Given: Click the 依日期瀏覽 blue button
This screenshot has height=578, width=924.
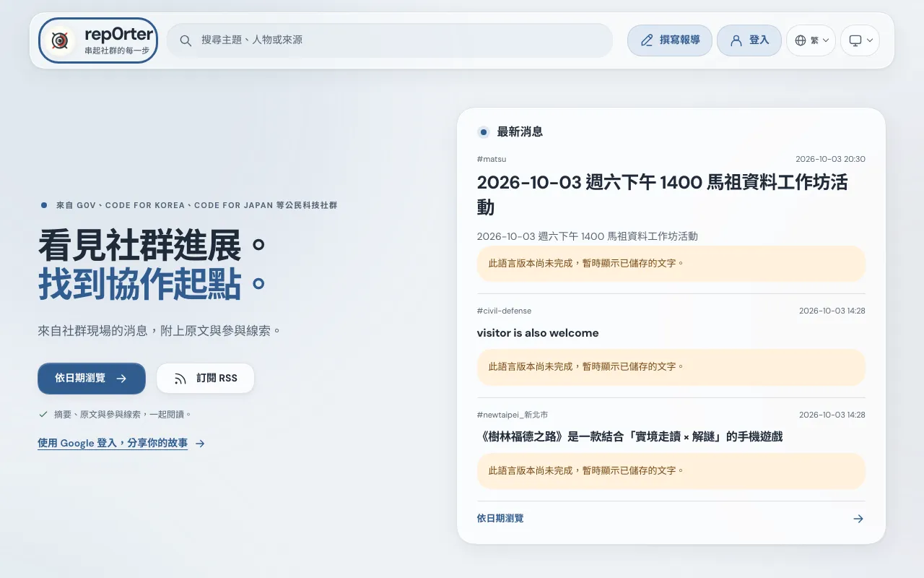Looking at the screenshot, I should pyautogui.click(x=92, y=379).
